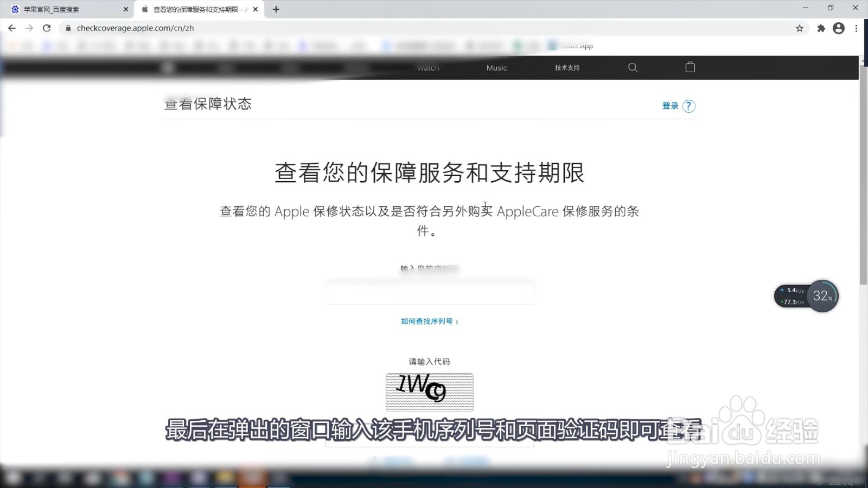The height and width of the screenshot is (488, 868).
Task: Bookmark this page with star icon
Action: 799,28
